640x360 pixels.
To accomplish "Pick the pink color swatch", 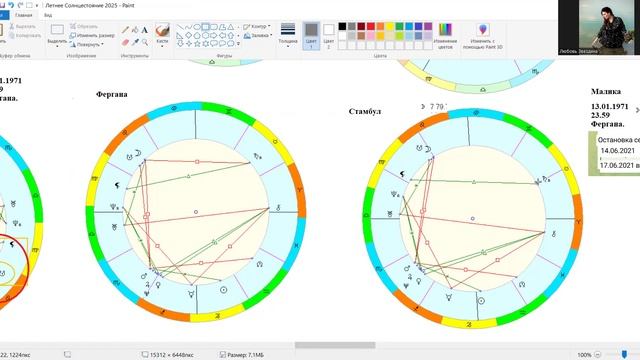I will (x=371, y=36).
